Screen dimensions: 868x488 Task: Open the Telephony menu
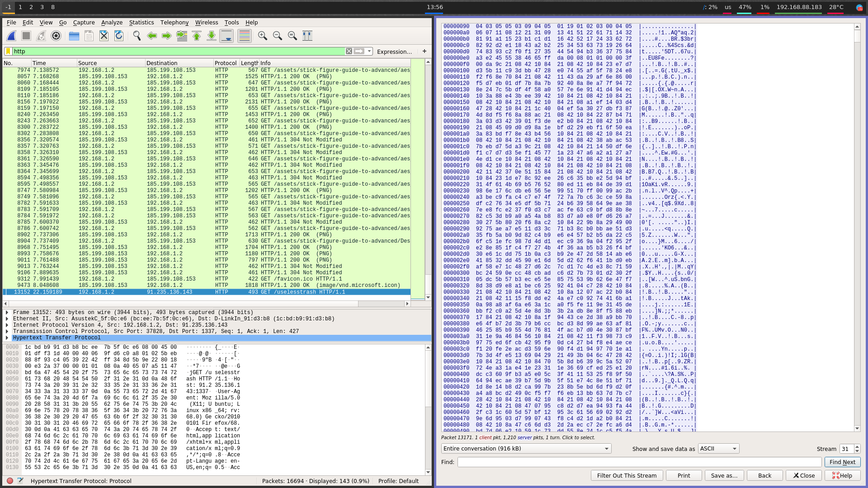pos(175,22)
